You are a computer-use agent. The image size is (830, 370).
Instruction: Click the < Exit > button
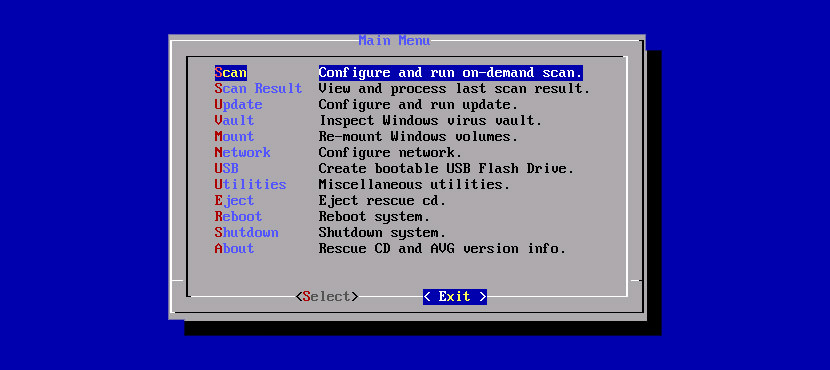[x=455, y=296]
